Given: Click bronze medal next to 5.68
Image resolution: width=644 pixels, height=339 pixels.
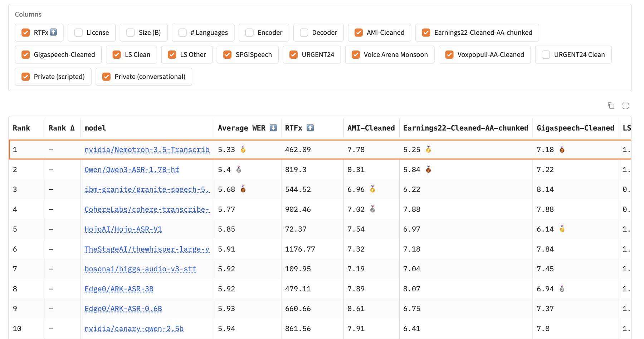Looking at the screenshot, I should click(x=243, y=189).
